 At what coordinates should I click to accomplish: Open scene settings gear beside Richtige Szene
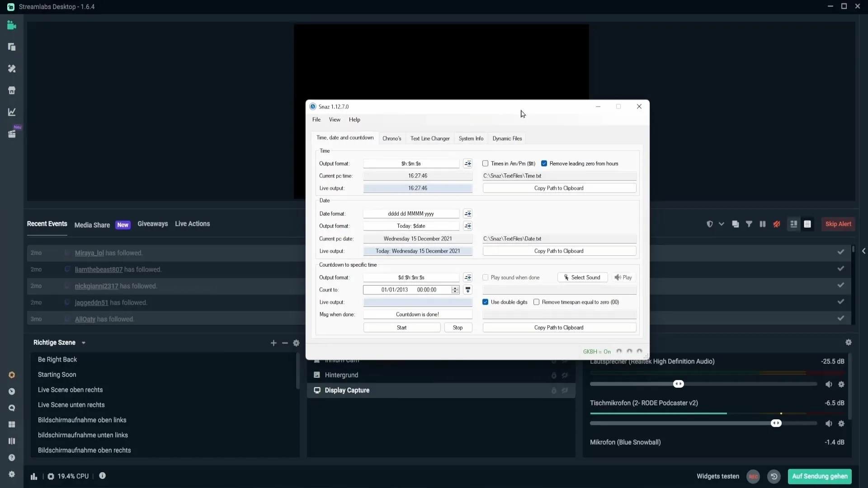point(296,343)
